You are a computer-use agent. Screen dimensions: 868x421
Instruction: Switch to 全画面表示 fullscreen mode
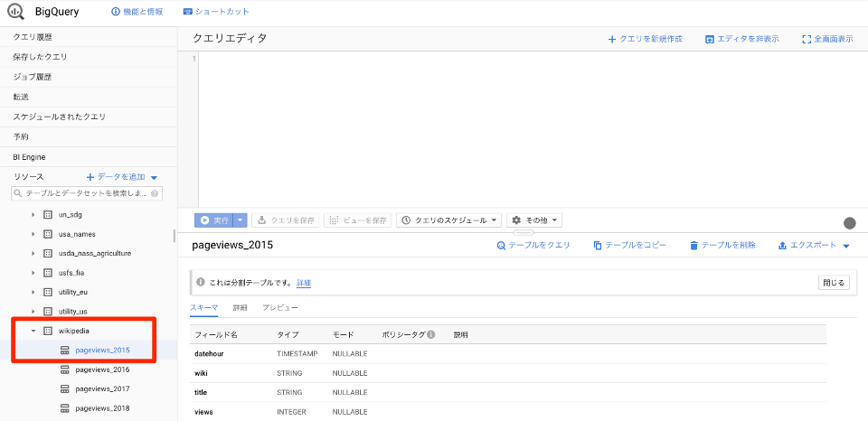click(827, 39)
